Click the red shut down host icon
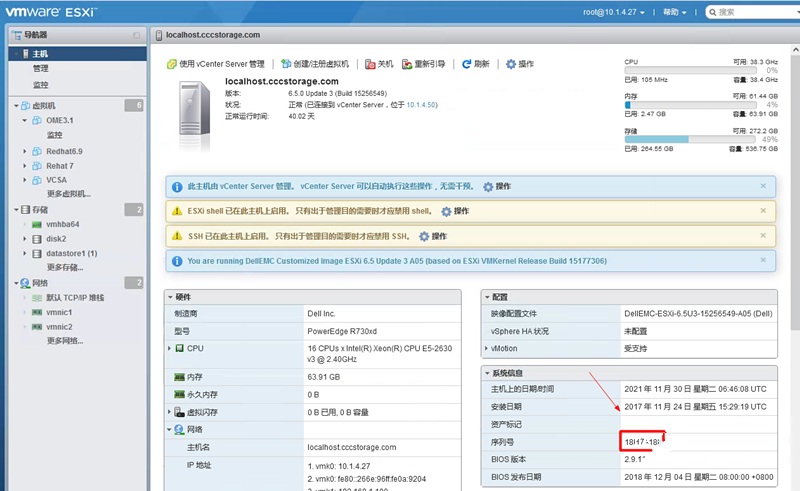 pos(370,64)
